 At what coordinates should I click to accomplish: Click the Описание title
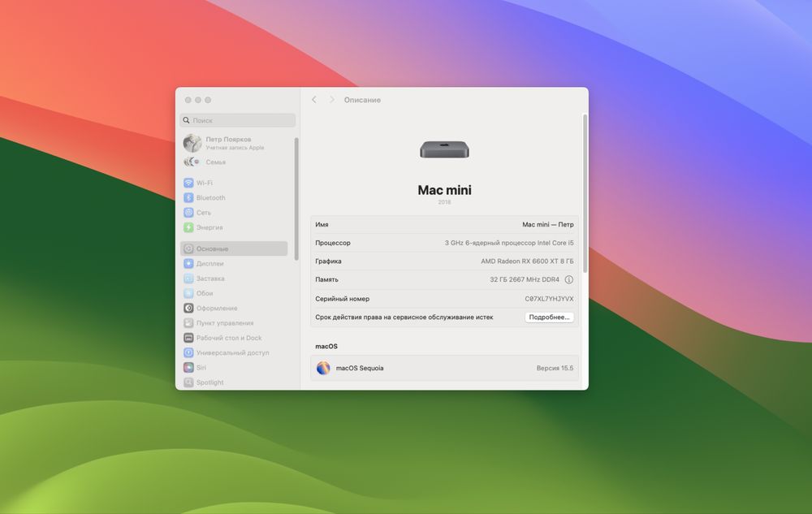click(x=362, y=100)
